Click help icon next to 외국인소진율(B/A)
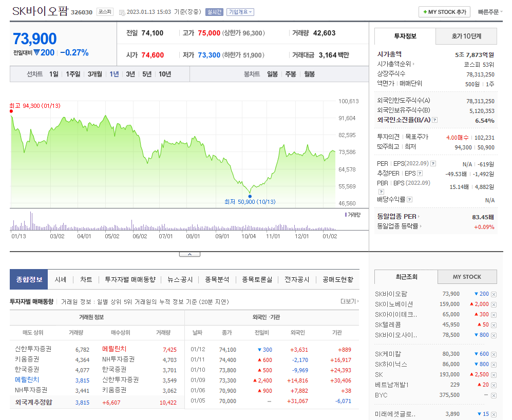Image resolution: width=512 pixels, height=420 pixels. tap(434, 120)
